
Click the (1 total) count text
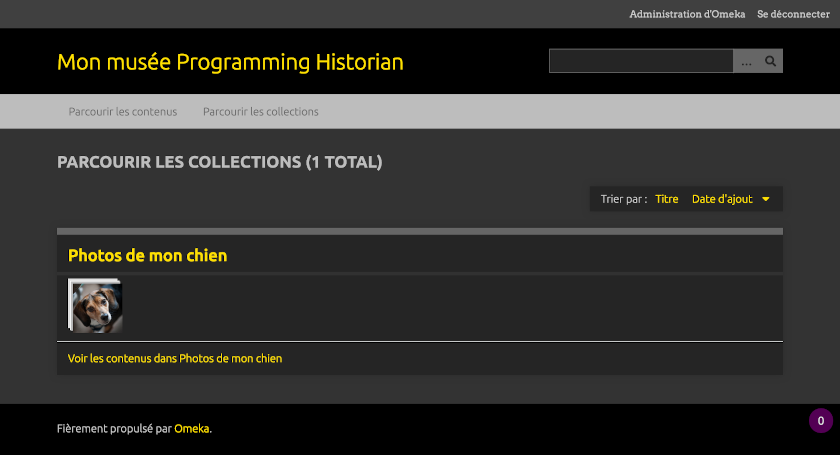tap(344, 162)
